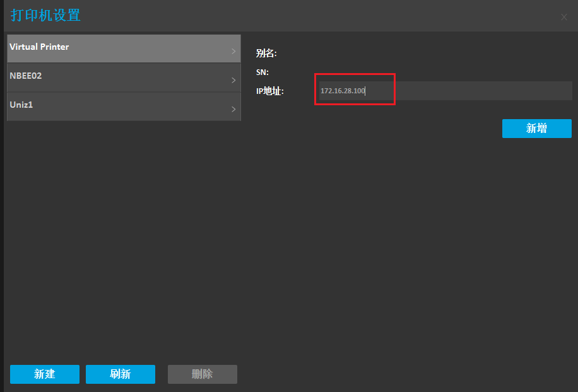This screenshot has height=392, width=578.
Task: Expand the Uniz1 chevron arrow
Action: click(233, 109)
